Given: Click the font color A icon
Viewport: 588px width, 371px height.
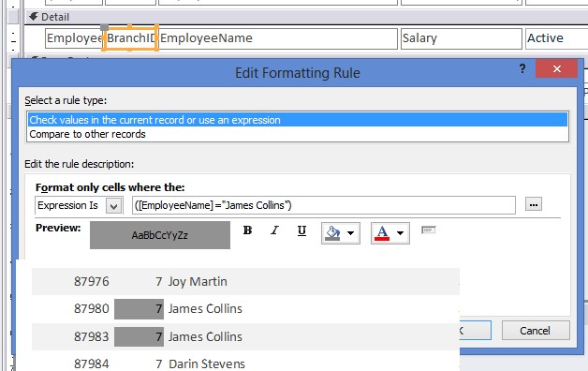Looking at the screenshot, I should point(382,233).
